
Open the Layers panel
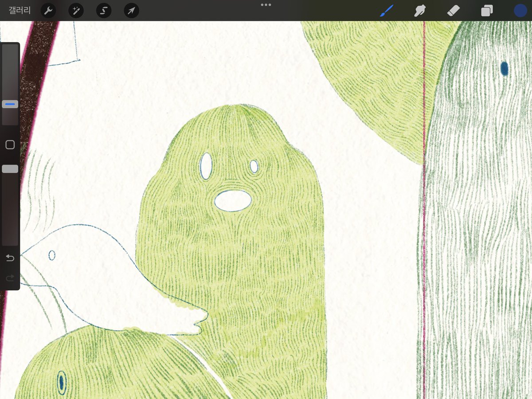coord(487,11)
